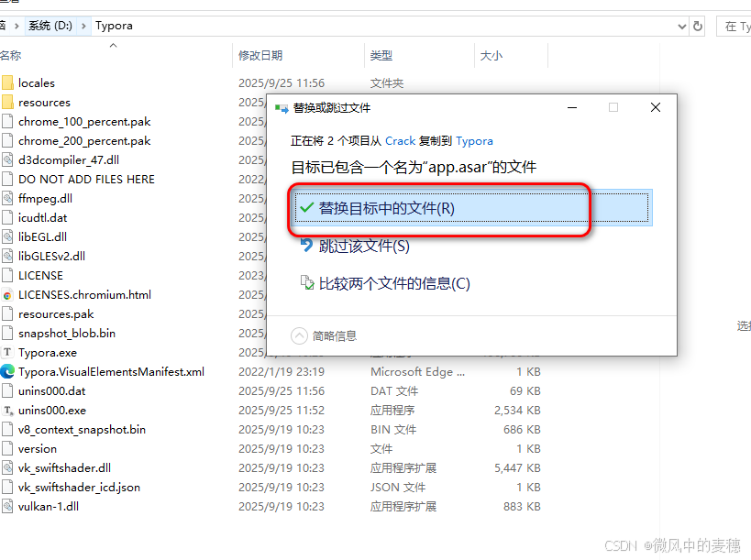
Task: Select ffmpeg.dll file icon
Action: (x=7, y=198)
